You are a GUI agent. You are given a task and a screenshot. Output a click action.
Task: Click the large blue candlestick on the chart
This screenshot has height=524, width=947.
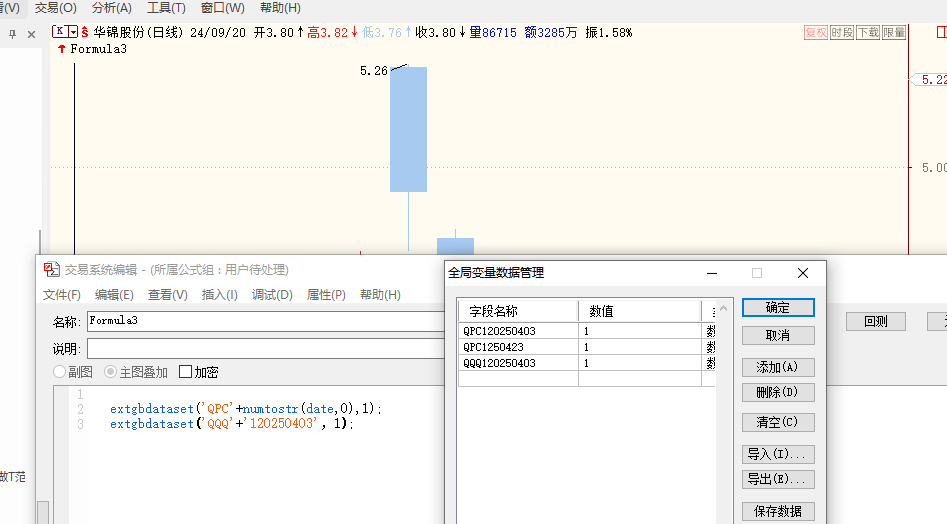click(x=408, y=129)
